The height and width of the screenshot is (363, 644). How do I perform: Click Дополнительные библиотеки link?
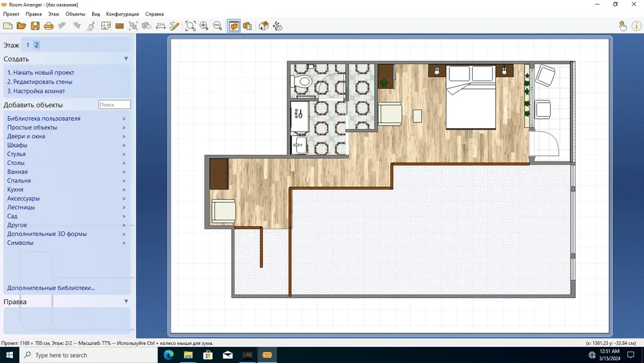tap(50, 288)
